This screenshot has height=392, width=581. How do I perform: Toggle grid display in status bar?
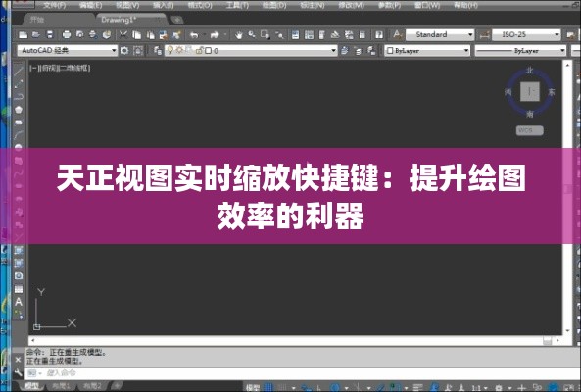(x=267, y=387)
